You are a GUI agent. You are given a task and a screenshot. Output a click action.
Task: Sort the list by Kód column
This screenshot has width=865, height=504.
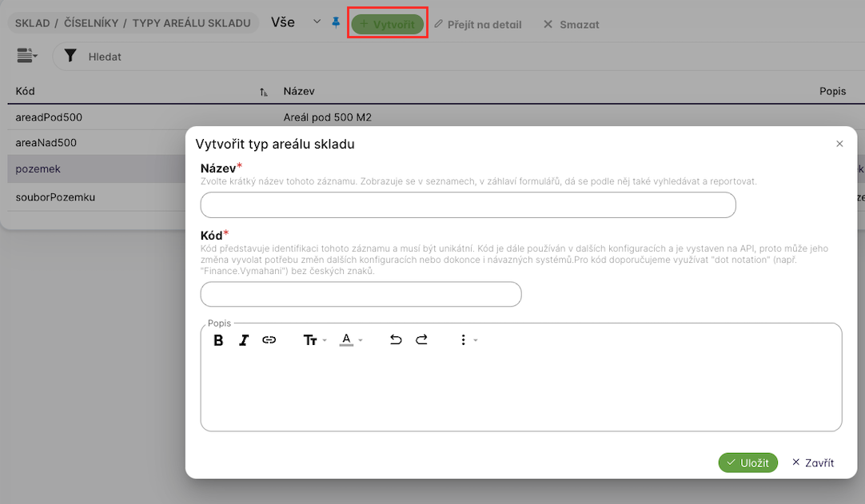pos(264,92)
